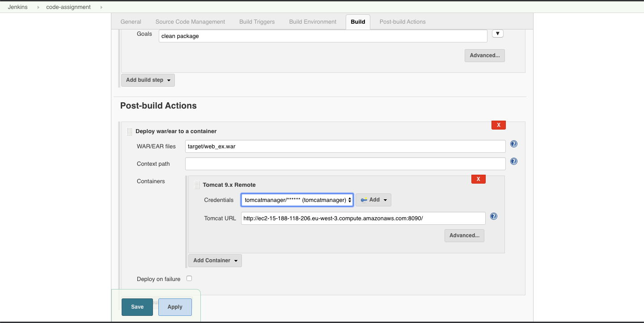Open help for WAR/EAR files field

point(513,144)
